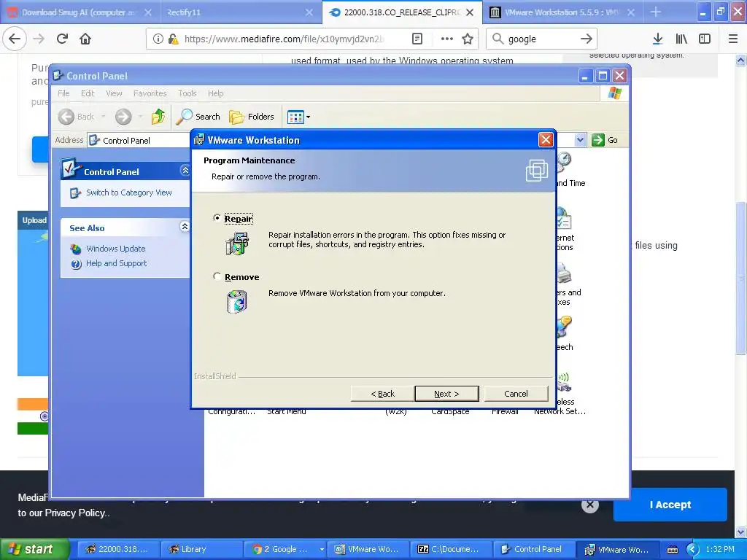This screenshot has height=560, width=747.
Task: Click site info icon in address bar
Action: pos(158,39)
